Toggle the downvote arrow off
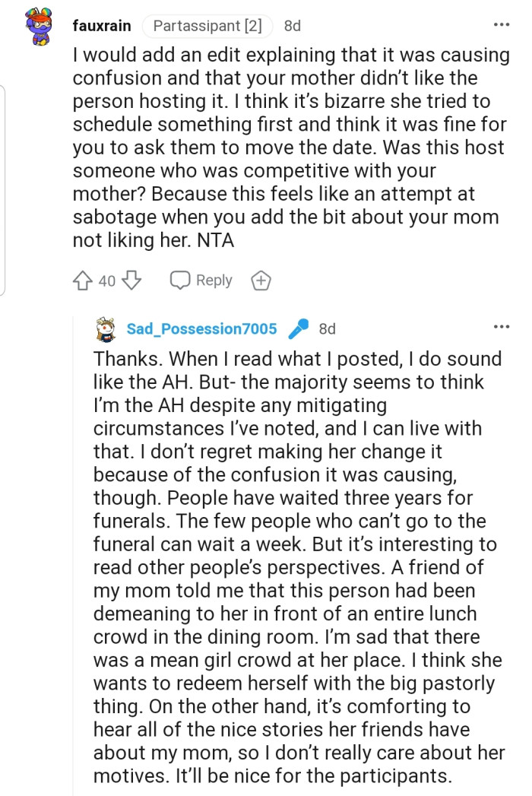532x796 pixels. pos(131,280)
